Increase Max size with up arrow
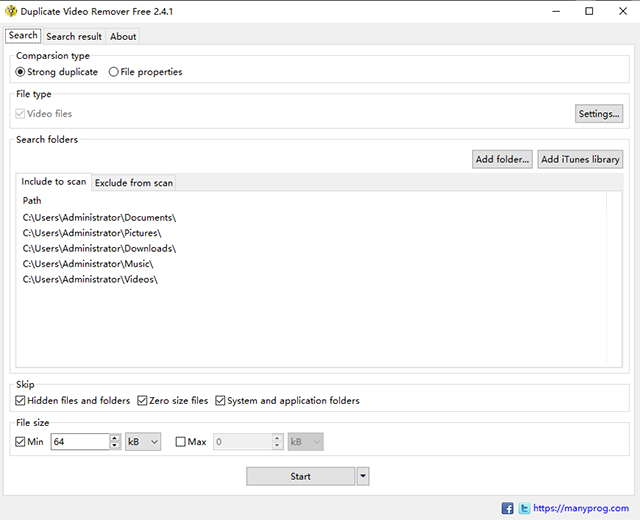Viewport: 640px width, 520px height. (277, 438)
